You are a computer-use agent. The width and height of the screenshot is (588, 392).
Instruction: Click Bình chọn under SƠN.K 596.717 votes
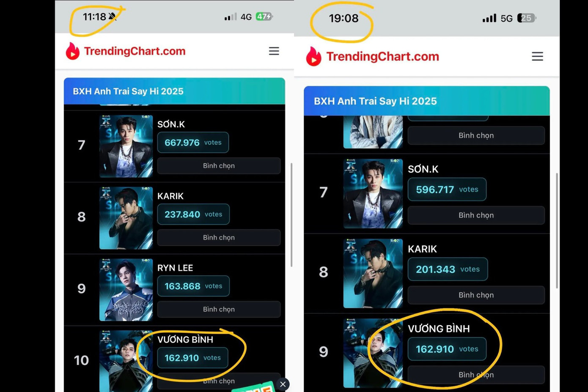click(476, 215)
